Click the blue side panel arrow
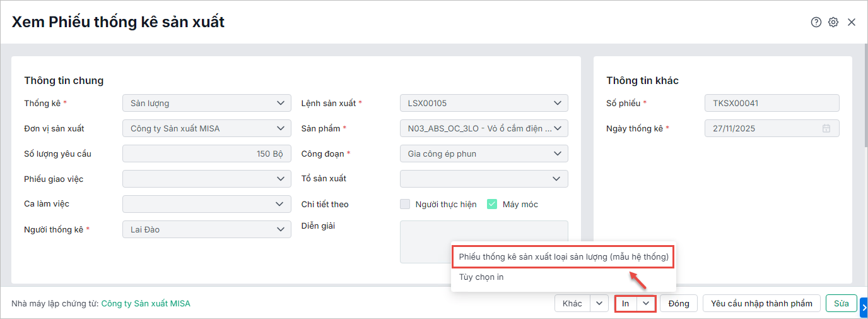The image size is (868, 319). point(864,307)
